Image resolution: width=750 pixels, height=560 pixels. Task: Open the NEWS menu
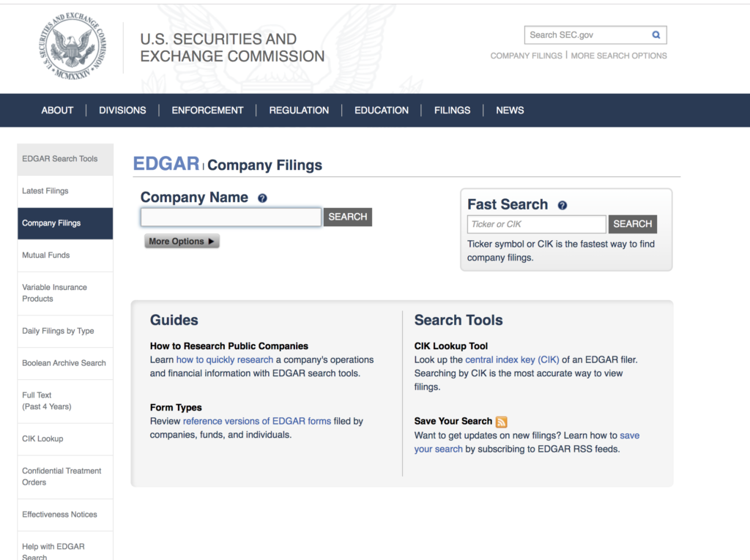tap(510, 111)
